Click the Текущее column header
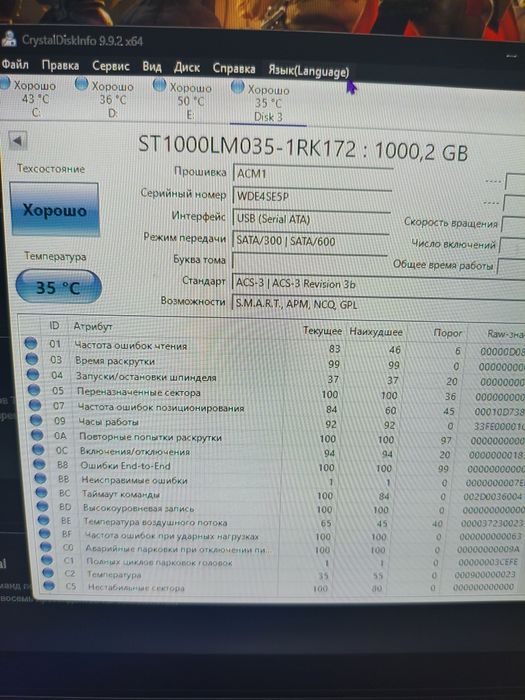525x700 pixels. click(322, 331)
